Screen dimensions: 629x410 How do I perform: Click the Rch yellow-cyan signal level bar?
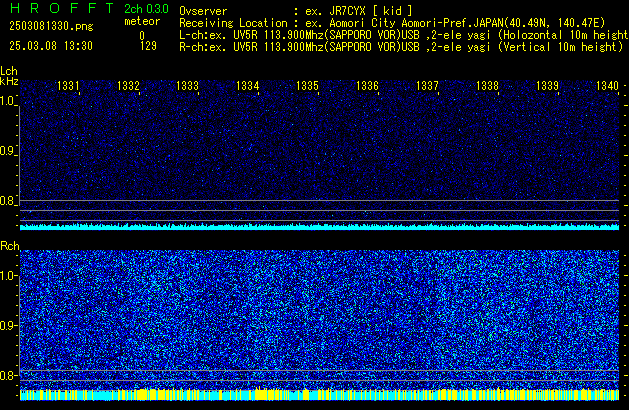(319, 394)
